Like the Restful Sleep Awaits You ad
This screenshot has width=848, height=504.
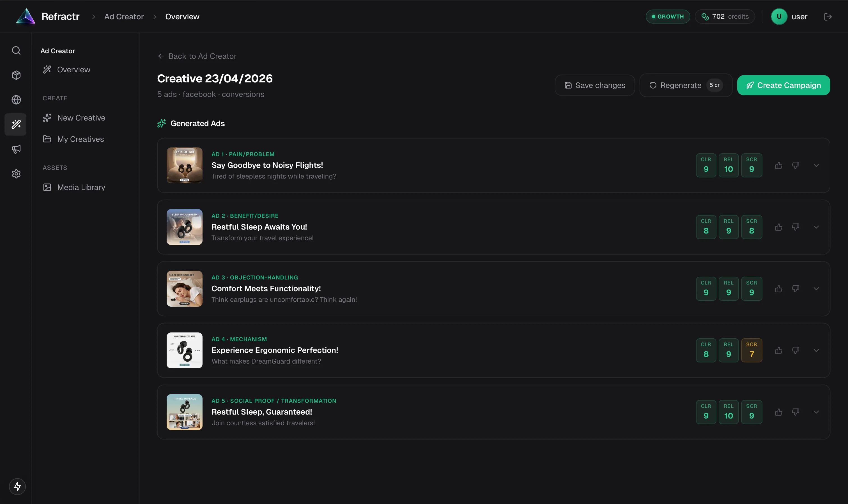pos(779,227)
